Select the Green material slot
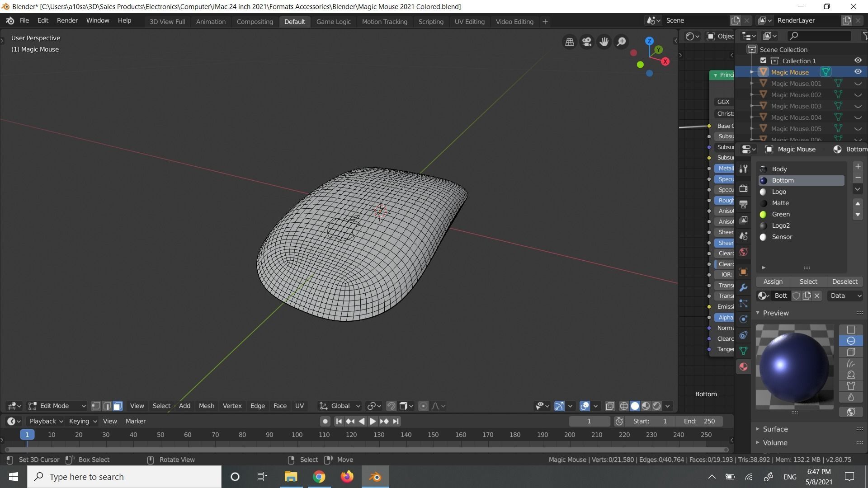The image size is (868, 488). (x=781, y=214)
